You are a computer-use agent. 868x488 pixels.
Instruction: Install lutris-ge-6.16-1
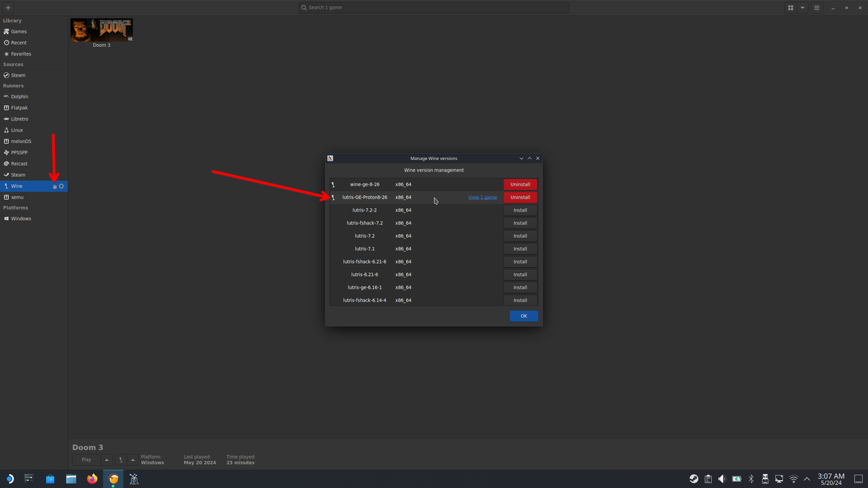click(x=520, y=287)
